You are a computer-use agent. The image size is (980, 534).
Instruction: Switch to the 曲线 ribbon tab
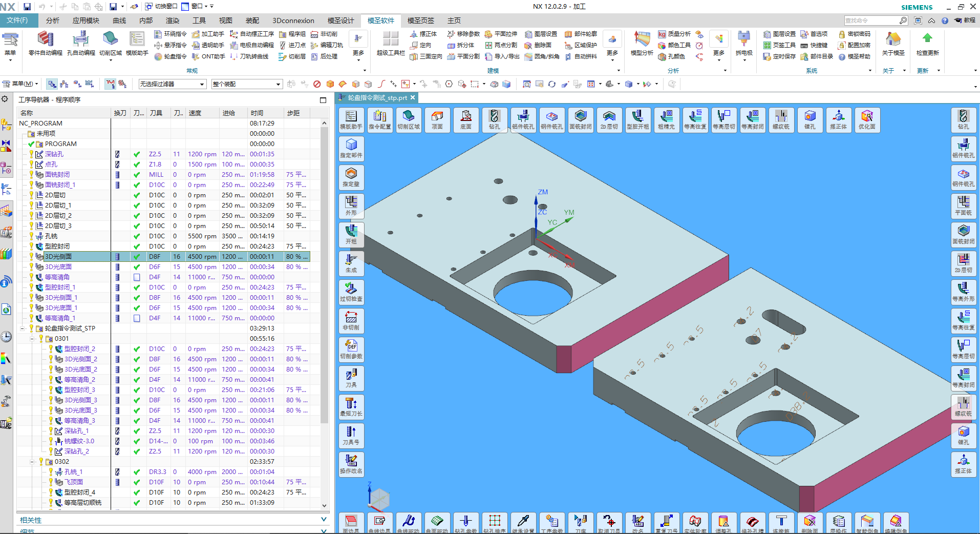click(x=119, y=20)
